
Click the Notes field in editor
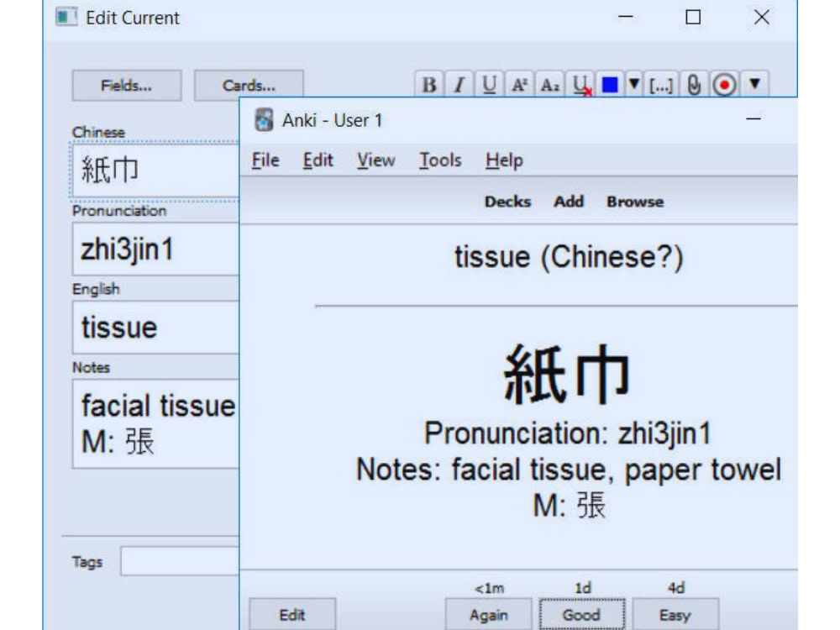pyautogui.click(x=155, y=423)
